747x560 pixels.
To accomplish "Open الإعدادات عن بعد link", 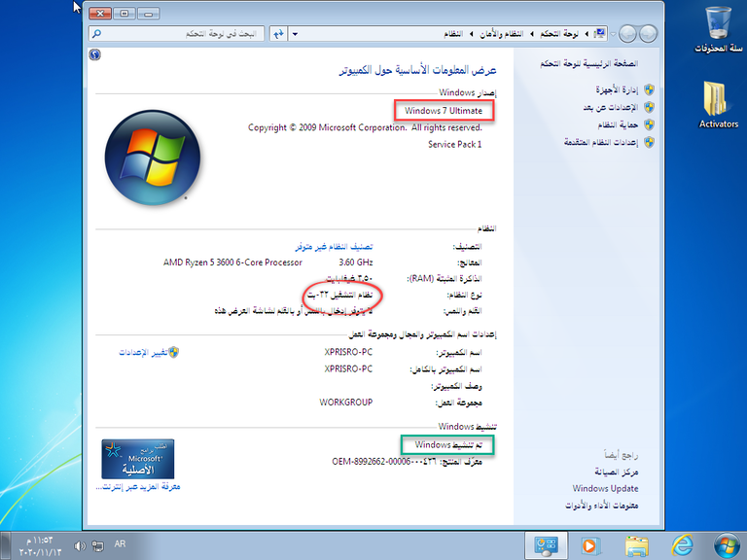I will (610, 107).
